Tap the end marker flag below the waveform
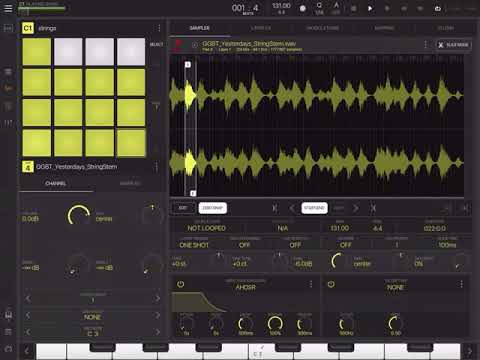Image resolution: width=480 pixels, height=360 pixels. (193, 193)
